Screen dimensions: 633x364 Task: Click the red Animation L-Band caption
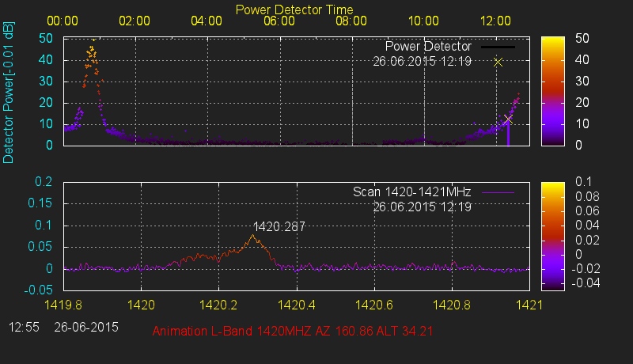click(x=293, y=332)
